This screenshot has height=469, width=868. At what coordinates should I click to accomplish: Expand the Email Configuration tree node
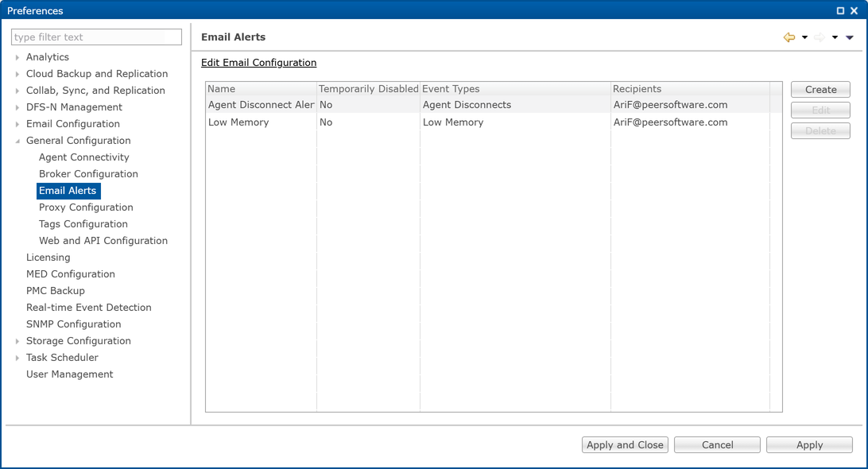coord(17,124)
